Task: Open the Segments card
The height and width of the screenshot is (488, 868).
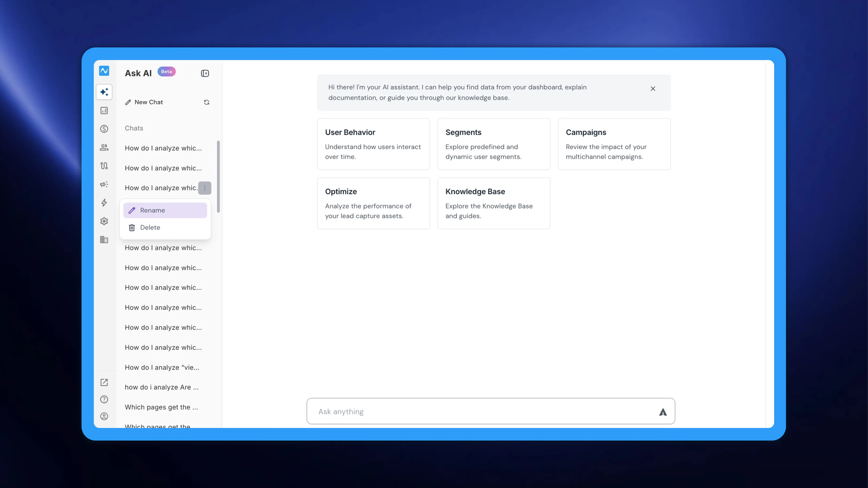Action: pos(494,144)
